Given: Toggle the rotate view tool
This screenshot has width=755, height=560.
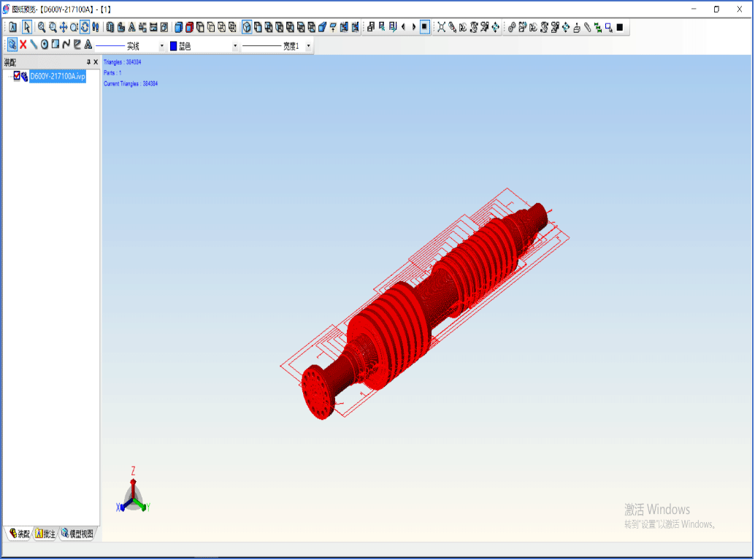Looking at the screenshot, I should (85, 28).
